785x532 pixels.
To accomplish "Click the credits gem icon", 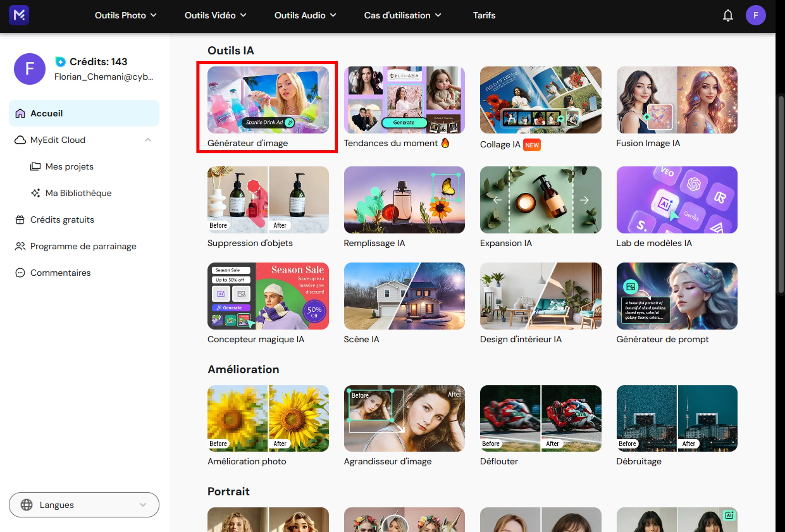I will 60,62.
